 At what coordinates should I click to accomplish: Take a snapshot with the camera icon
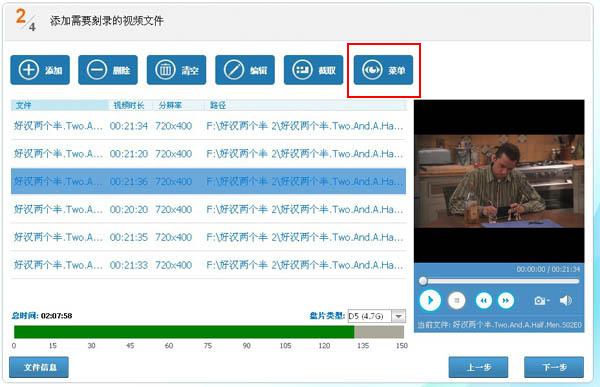pyautogui.click(x=541, y=300)
